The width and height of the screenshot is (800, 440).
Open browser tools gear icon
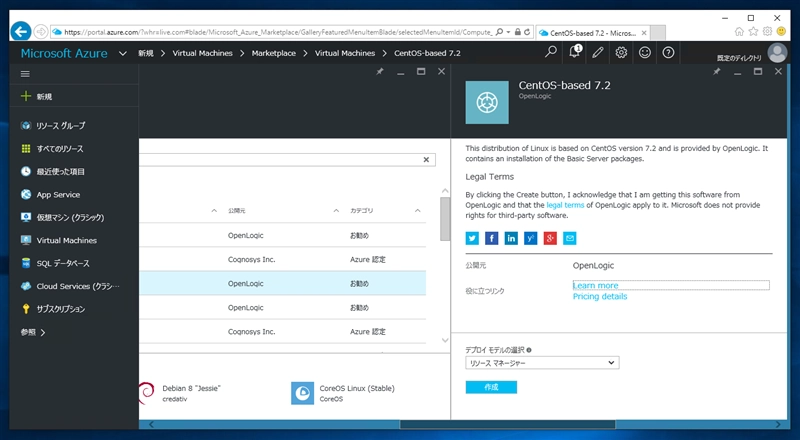767,32
